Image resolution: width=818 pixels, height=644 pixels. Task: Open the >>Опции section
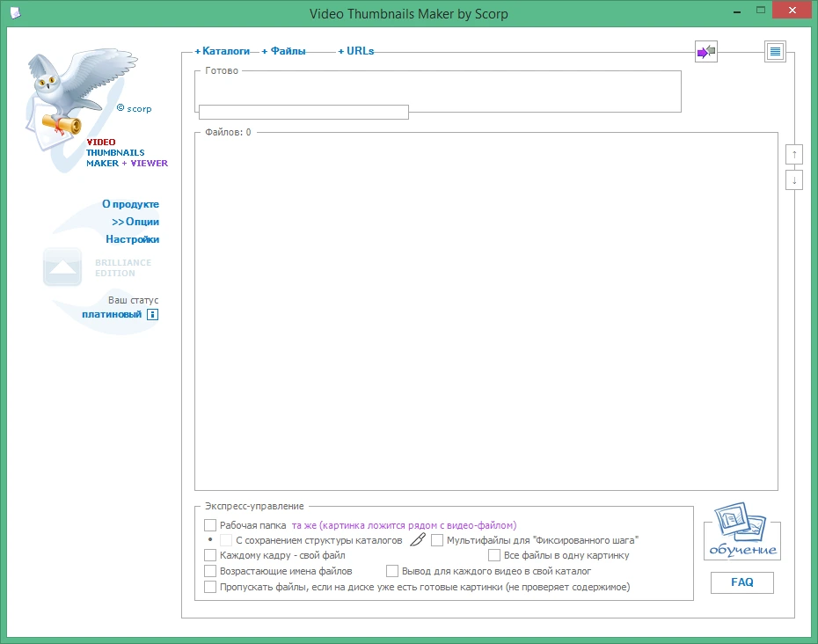pyautogui.click(x=135, y=222)
